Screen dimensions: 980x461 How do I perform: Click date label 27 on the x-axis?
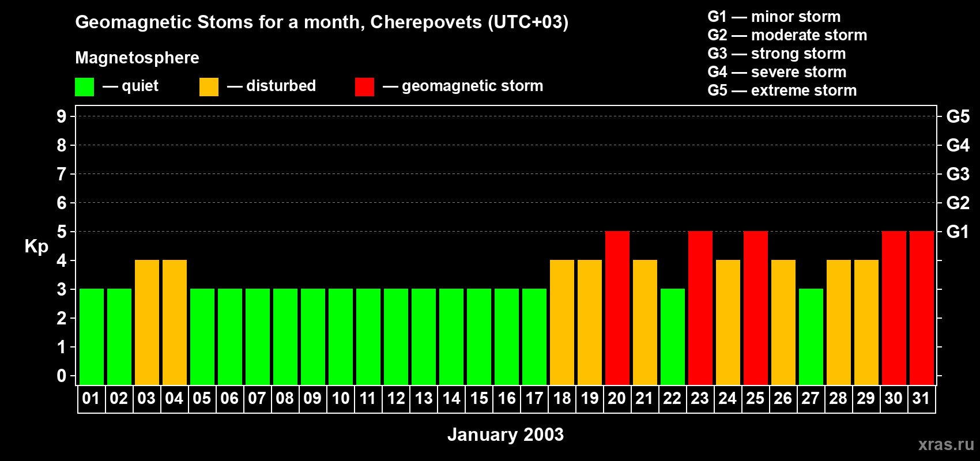[811, 399]
